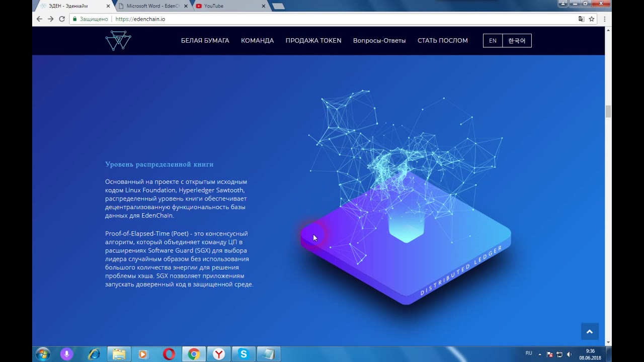Click the heading Уровень распределенной книги
The image size is (644, 362).
pyautogui.click(x=159, y=164)
